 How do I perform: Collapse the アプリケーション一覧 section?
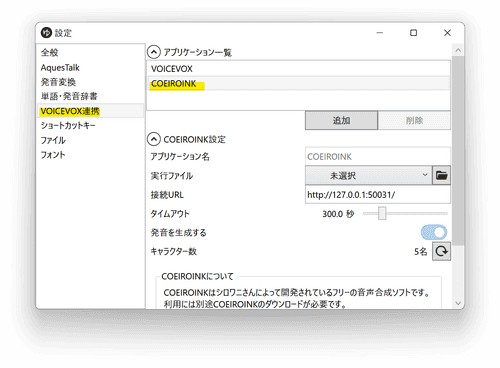click(x=154, y=52)
